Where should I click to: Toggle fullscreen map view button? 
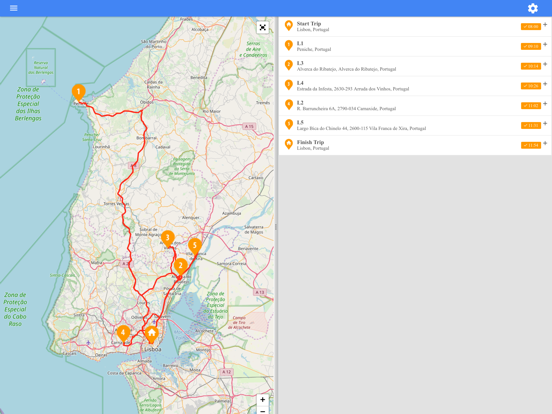[x=263, y=27]
